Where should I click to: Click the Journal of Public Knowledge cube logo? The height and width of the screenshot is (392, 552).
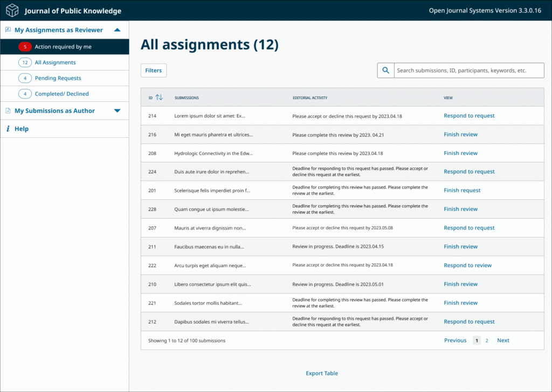(12, 10)
